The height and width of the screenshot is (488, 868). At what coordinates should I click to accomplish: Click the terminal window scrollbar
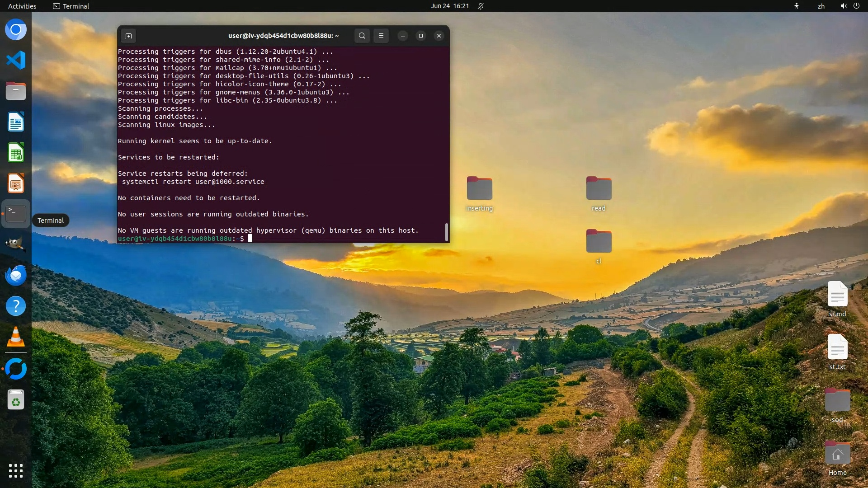click(x=446, y=232)
